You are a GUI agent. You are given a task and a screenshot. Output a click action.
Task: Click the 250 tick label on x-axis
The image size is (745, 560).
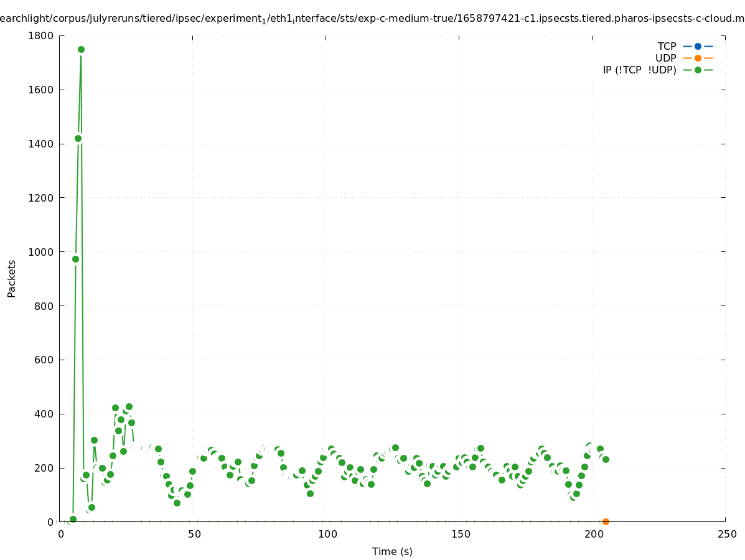click(x=726, y=534)
